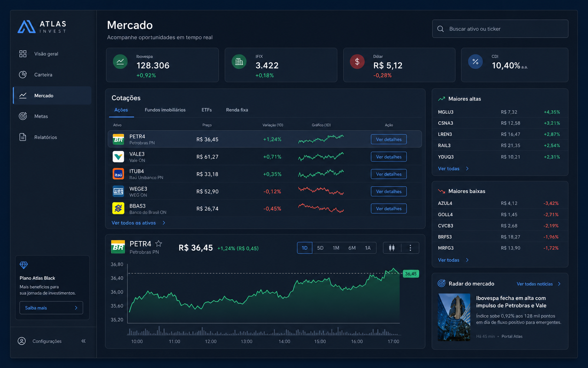588x368 pixels.
Task: Select 1D chart period
Action: [x=305, y=248]
